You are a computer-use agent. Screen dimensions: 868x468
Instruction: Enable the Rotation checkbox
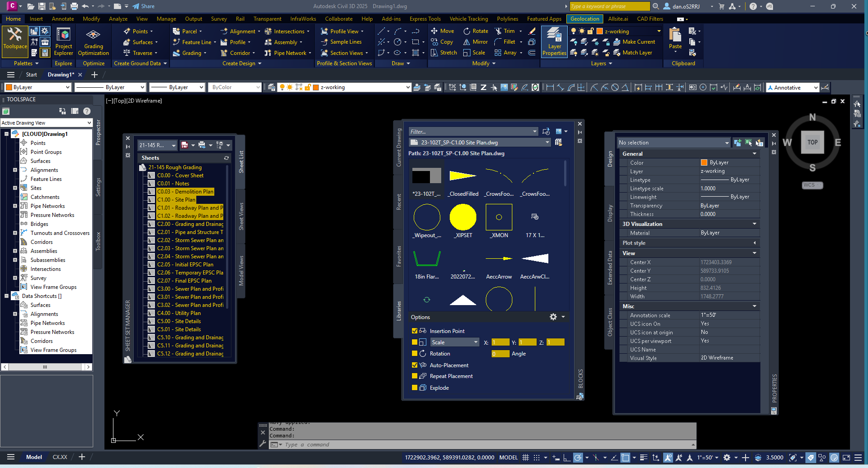[x=415, y=353]
